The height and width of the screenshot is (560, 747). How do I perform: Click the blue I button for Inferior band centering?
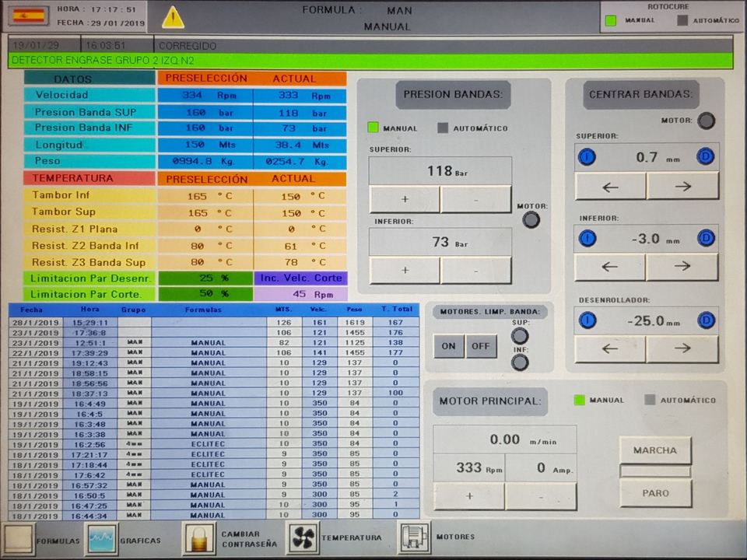[587, 238]
